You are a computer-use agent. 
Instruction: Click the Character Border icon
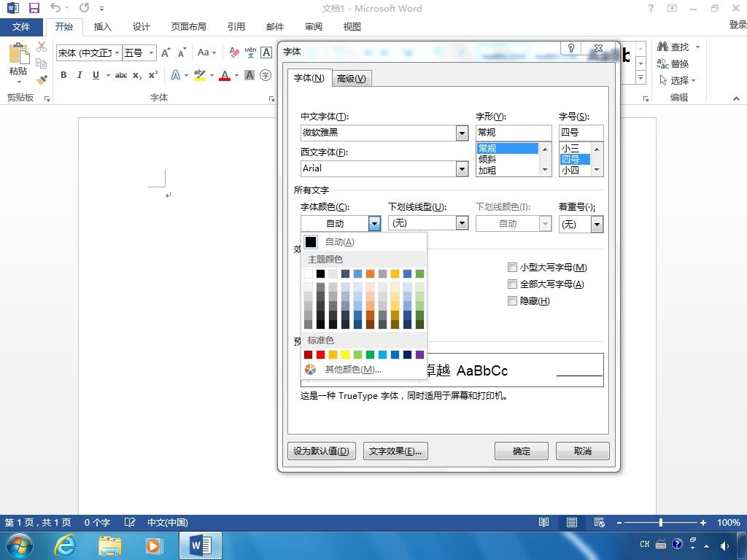coord(266,52)
